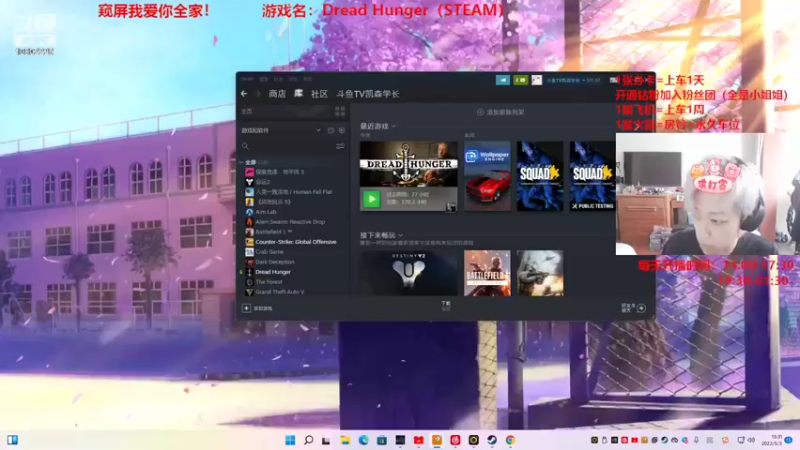Open the Battlefield 1 cover thumbnail
This screenshot has width=800, height=450.
click(487, 273)
